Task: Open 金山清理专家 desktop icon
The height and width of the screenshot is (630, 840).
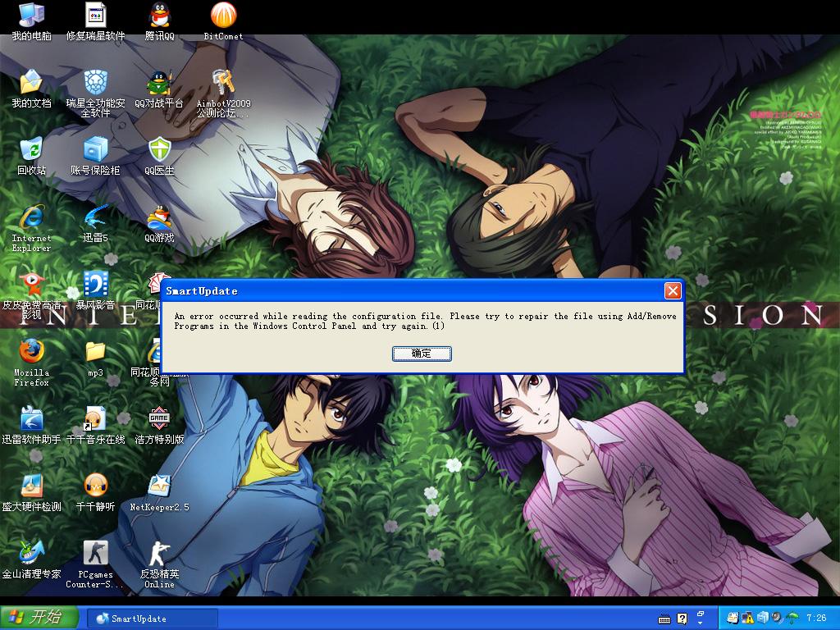Action: 32,560
